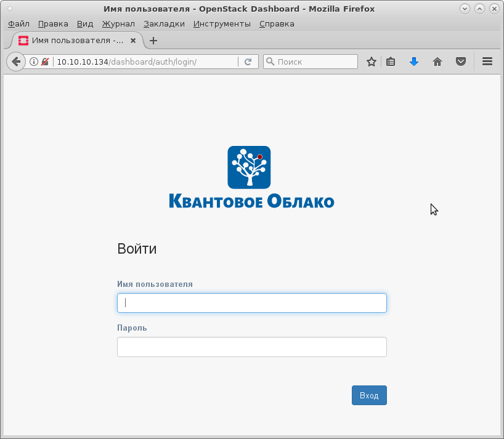Bookmark this page with the star icon
Viewport: 504px width, 439px height.
tap(372, 62)
